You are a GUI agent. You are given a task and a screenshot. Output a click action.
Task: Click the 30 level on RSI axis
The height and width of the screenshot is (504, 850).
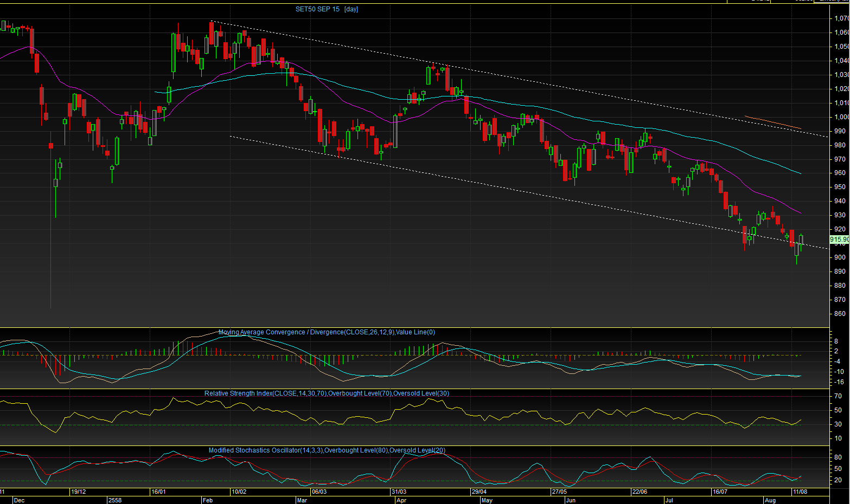click(x=839, y=424)
